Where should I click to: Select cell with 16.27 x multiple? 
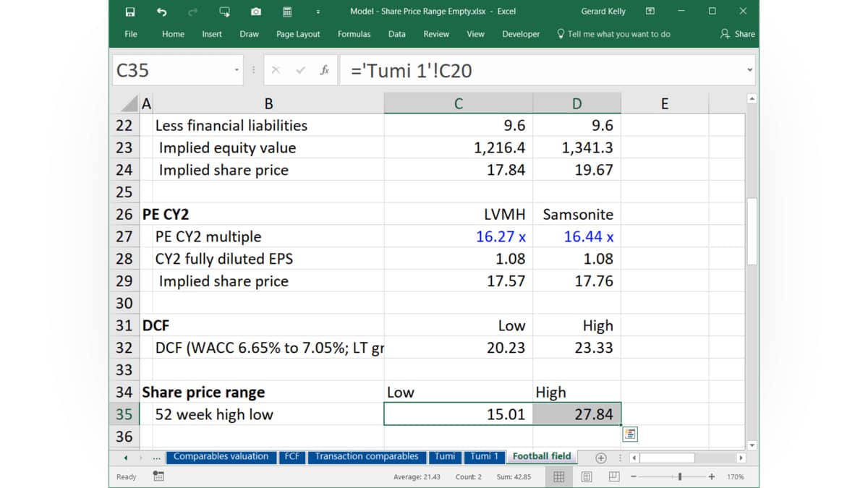coord(458,236)
